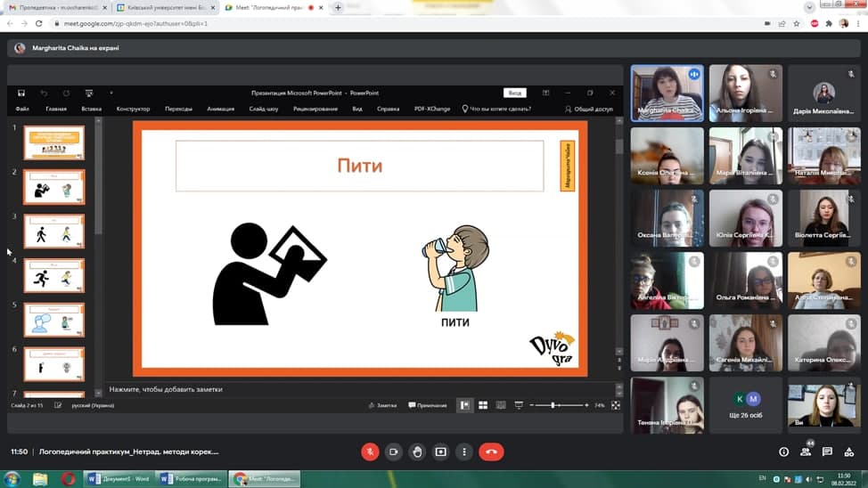The height and width of the screenshot is (488, 868).
Task: Click the PowerPoint zoom slider
Action: pos(553,405)
